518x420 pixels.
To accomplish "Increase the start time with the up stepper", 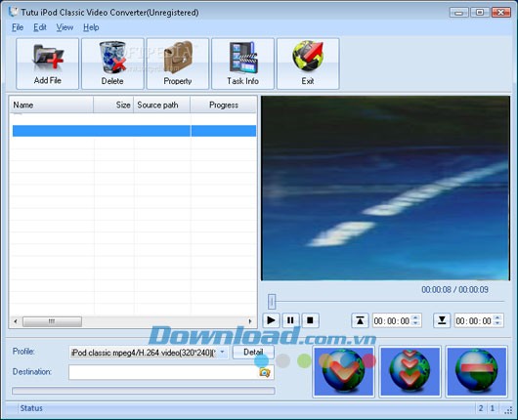I will coord(415,317).
